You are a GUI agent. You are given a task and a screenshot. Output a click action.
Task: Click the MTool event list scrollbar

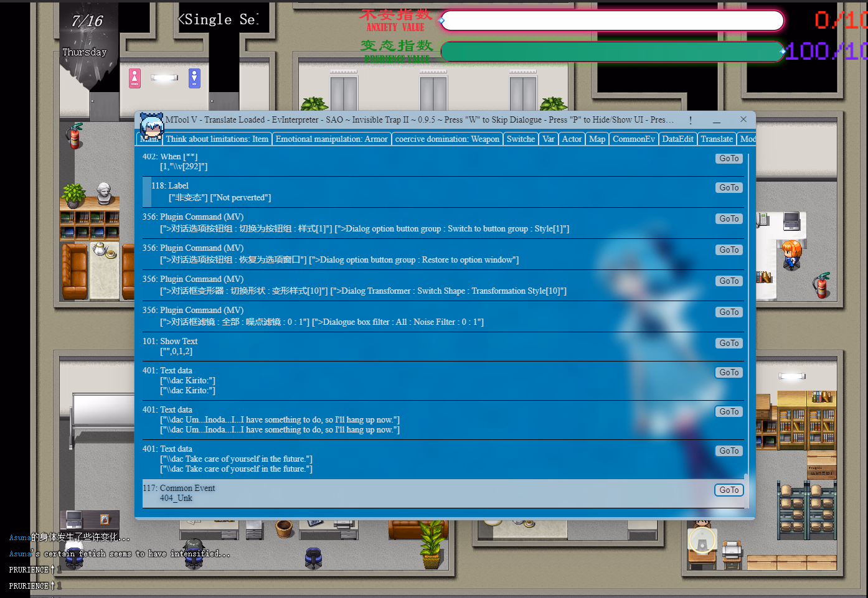[747, 490]
